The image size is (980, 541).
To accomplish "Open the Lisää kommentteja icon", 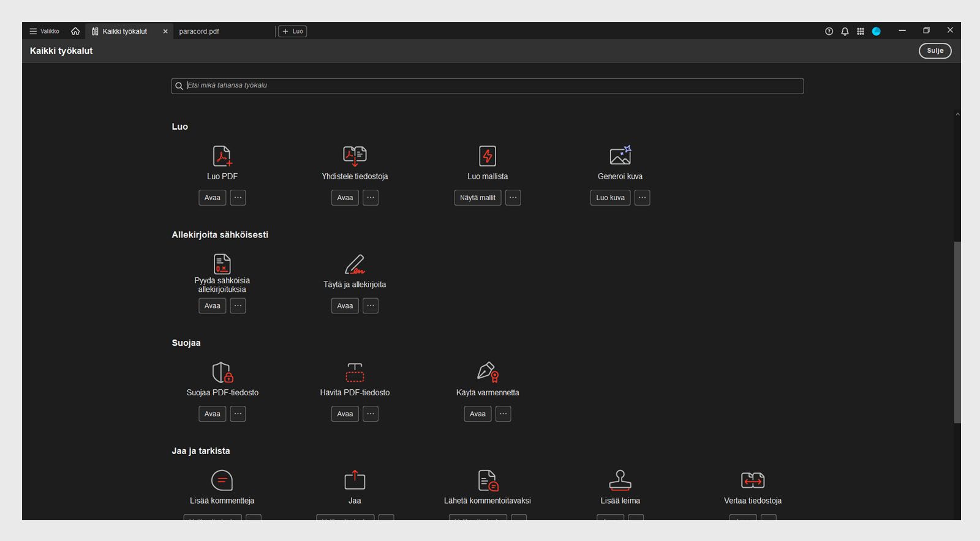I will tap(222, 480).
